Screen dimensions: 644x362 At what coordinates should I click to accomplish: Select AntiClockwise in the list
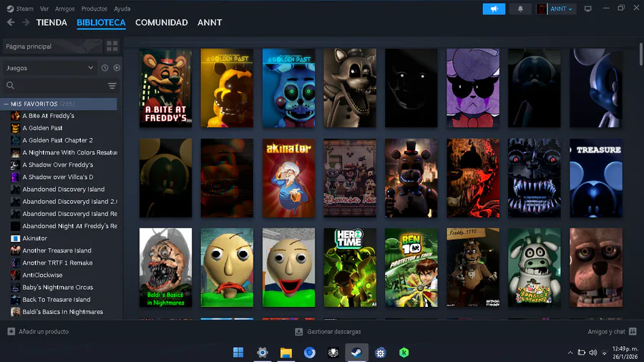pyautogui.click(x=42, y=275)
